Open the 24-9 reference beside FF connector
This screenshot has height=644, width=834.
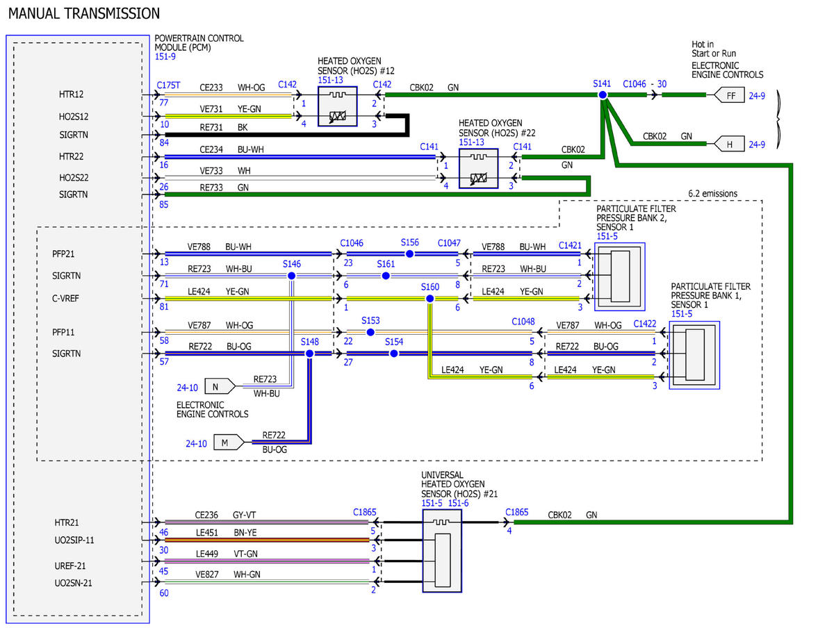(757, 96)
